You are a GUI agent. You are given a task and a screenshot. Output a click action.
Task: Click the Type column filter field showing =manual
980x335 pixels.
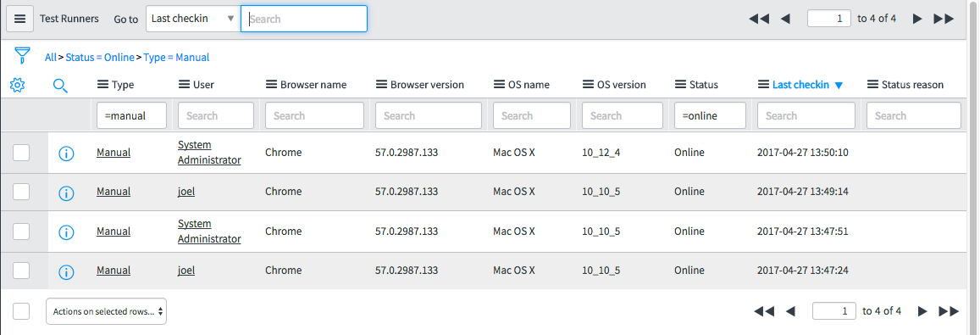click(x=131, y=116)
